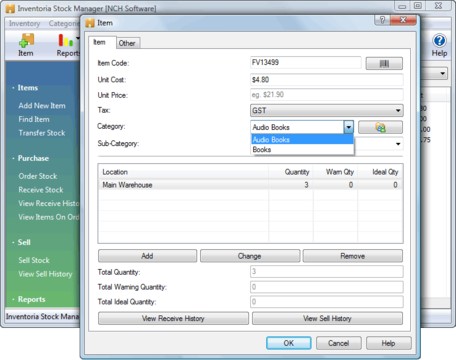
Task: Open Add New Item sidebar link
Action: click(42, 106)
